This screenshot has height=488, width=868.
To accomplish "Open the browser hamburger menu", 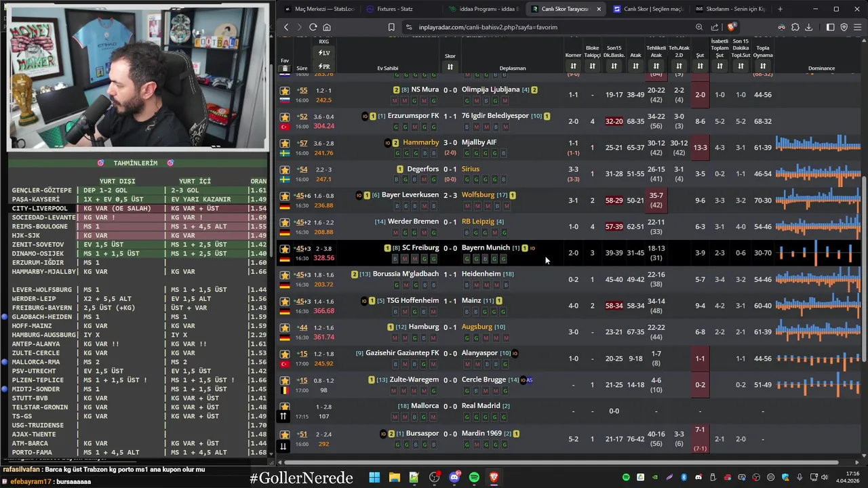I will click(x=858, y=27).
